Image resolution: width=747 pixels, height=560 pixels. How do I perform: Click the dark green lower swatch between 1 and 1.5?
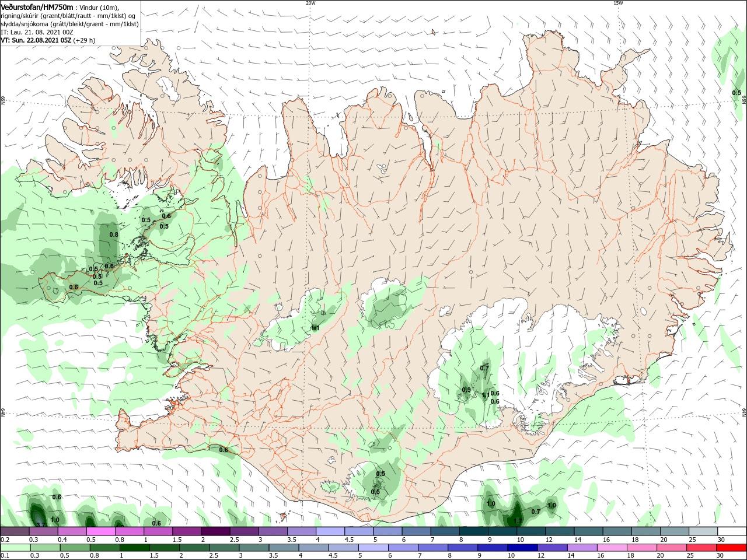pos(134,548)
